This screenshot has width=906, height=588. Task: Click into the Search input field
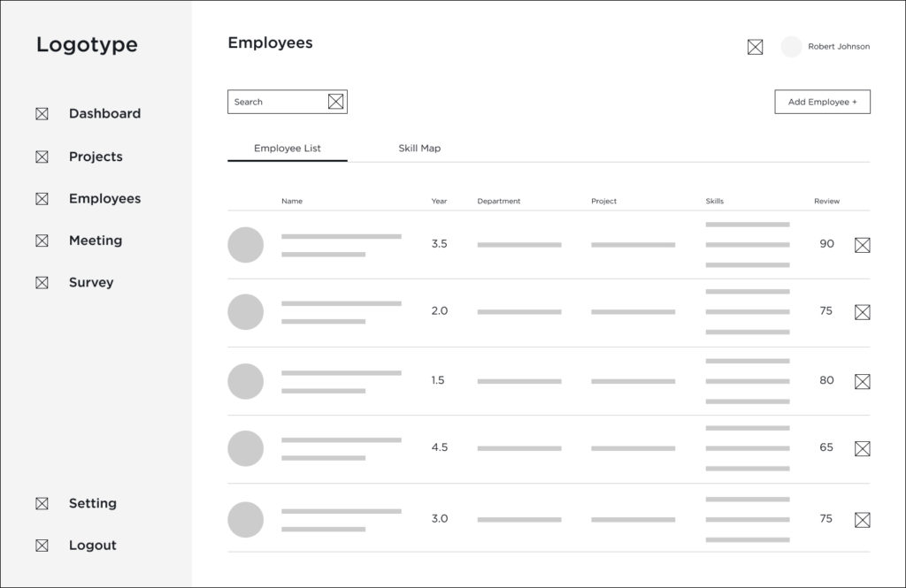tap(276, 102)
